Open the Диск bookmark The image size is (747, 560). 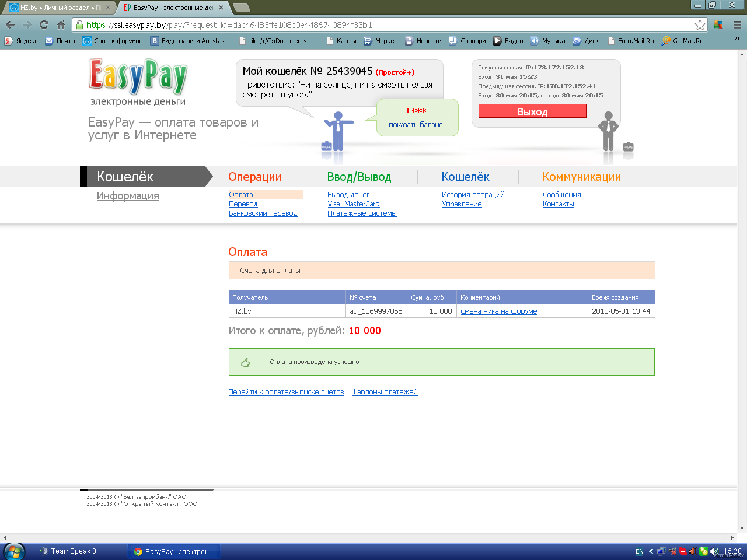(x=586, y=41)
